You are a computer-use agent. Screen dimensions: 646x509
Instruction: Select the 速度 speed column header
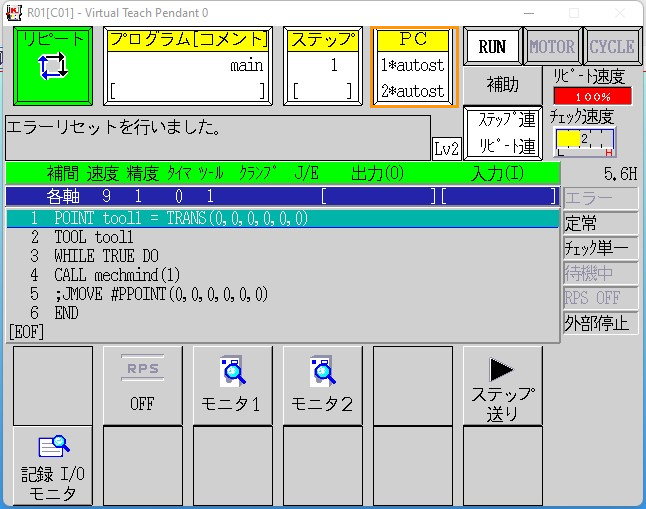(x=103, y=173)
